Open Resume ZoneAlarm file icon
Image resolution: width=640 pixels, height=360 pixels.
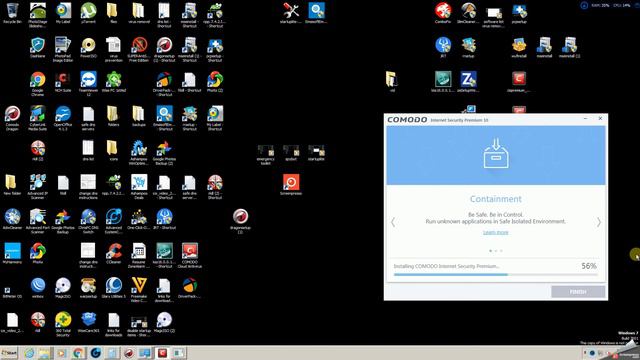click(x=139, y=255)
